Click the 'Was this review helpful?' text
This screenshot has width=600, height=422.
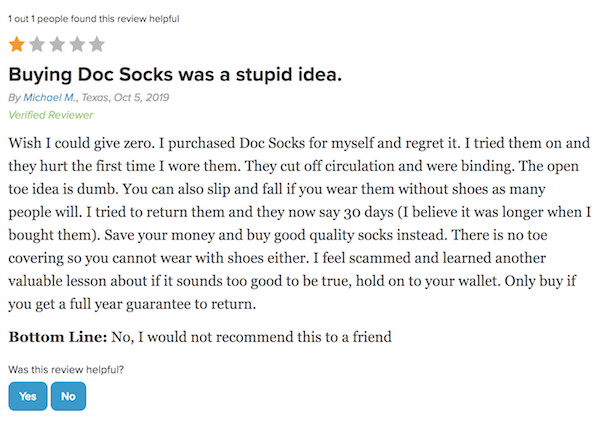(66, 370)
